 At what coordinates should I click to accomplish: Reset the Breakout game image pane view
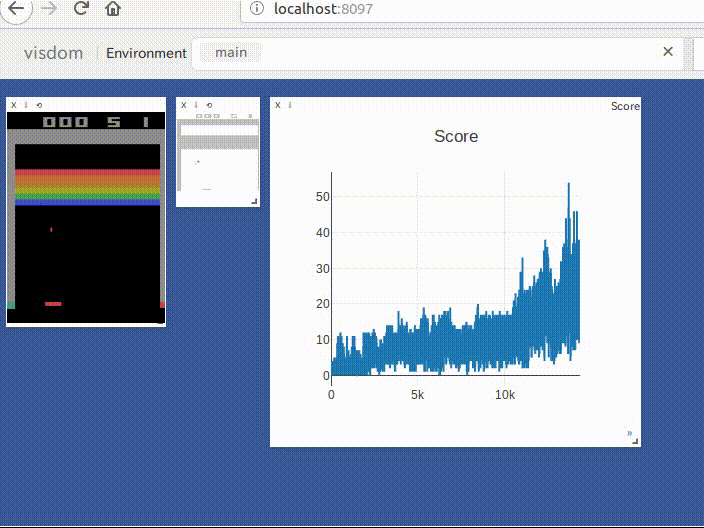(39, 105)
